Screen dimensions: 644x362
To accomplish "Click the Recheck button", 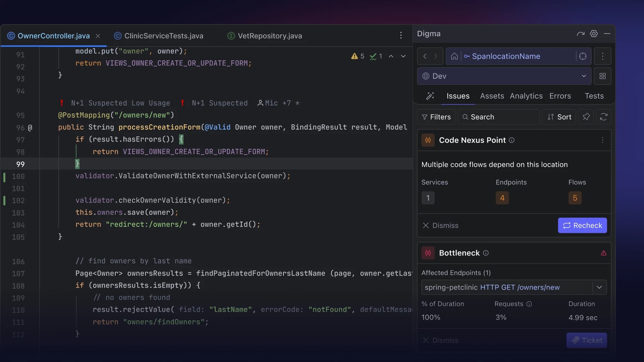I will coord(582,226).
